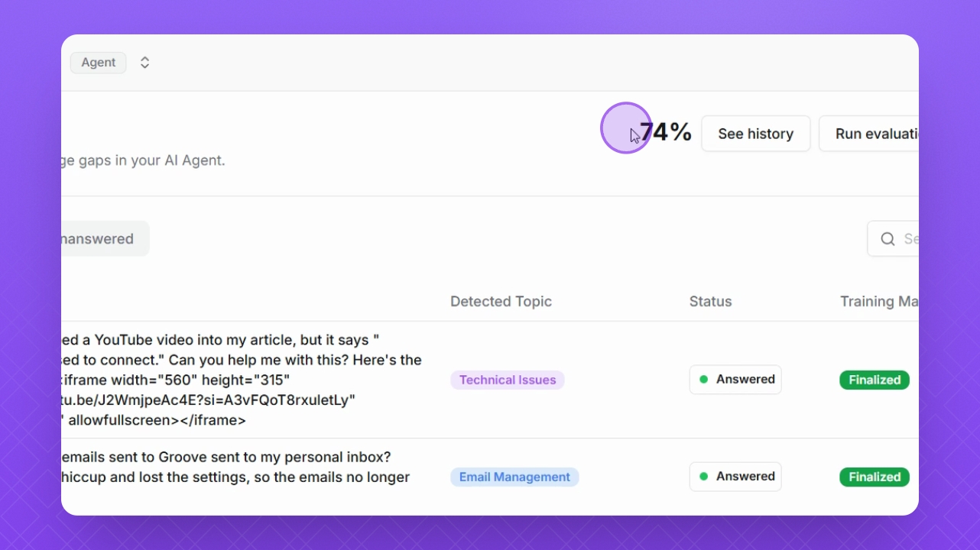Open Answered status of YouTube video row
Screen dimensions: 980x550
tap(735, 380)
